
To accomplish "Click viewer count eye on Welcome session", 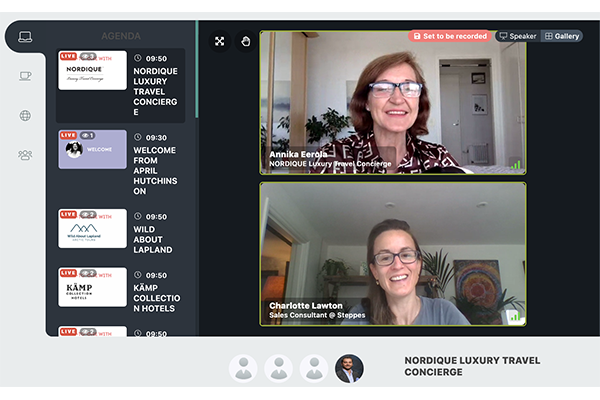I will coord(88,135).
